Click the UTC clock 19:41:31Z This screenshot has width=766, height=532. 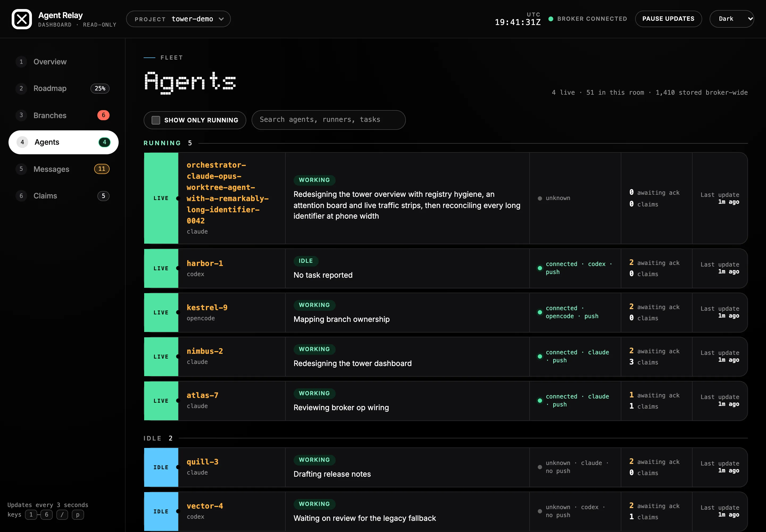click(x=518, y=22)
